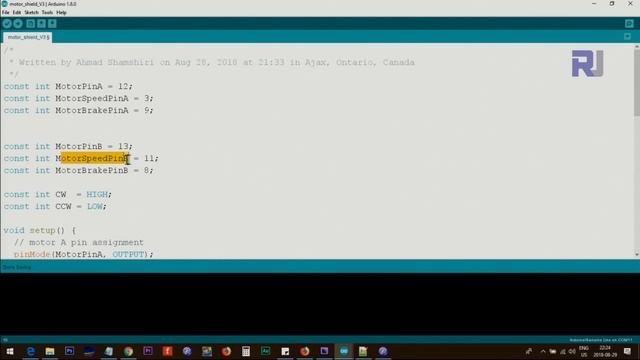Viewport: 640px width, 360px height.
Task: Open the taskbar clock and date
Action: point(605,351)
